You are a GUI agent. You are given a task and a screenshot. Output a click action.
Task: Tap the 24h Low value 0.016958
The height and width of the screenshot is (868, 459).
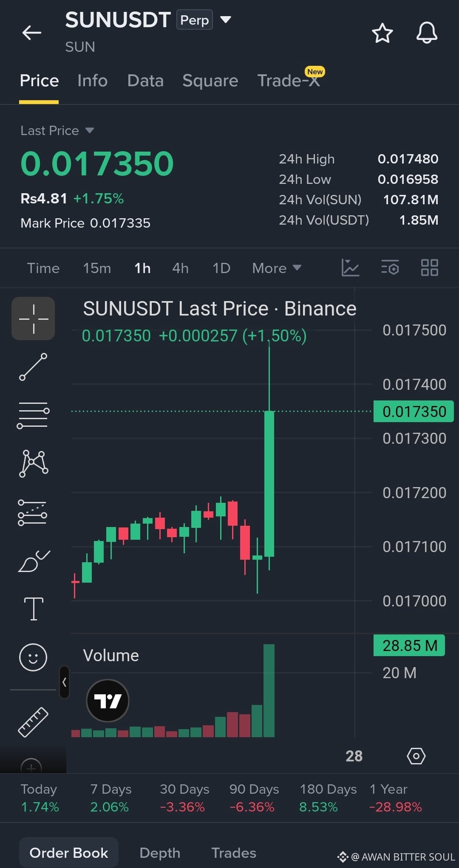(x=408, y=179)
